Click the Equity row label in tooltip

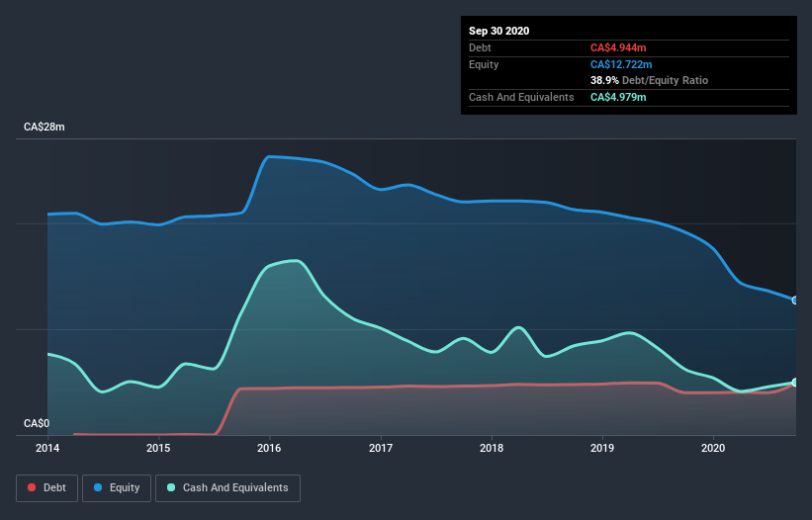click(484, 64)
